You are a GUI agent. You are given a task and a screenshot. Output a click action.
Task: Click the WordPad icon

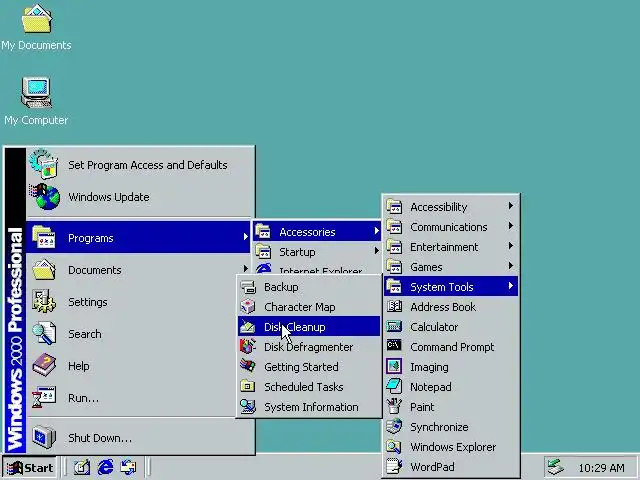394,466
